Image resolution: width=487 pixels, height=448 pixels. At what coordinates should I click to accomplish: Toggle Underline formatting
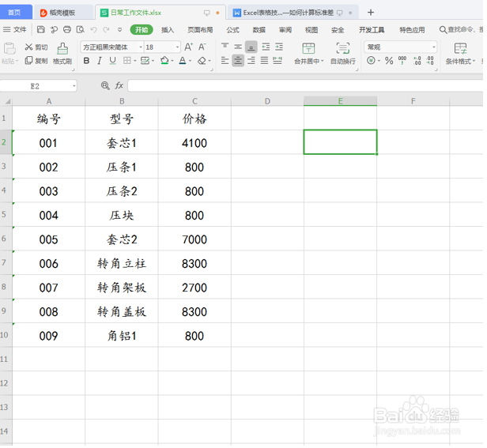pos(113,61)
